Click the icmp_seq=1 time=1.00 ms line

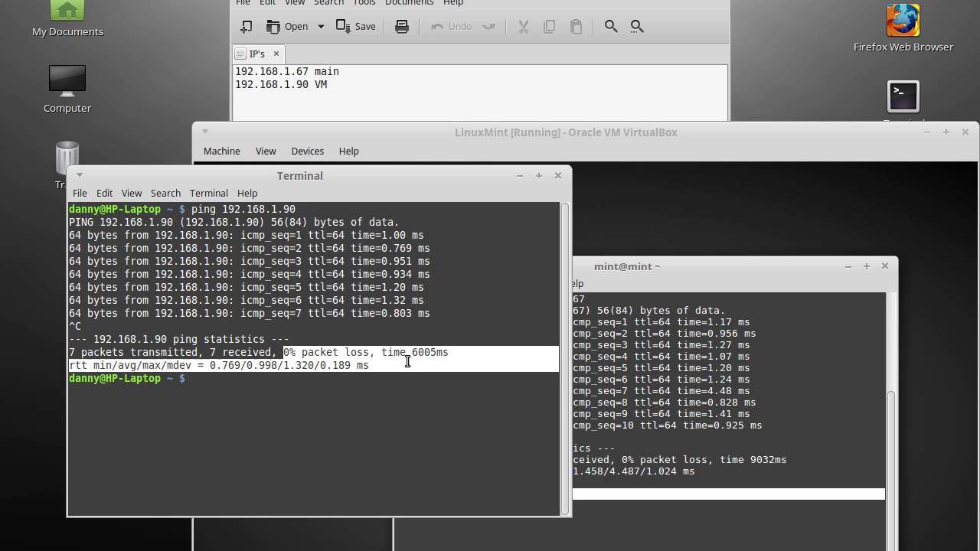[x=246, y=235]
